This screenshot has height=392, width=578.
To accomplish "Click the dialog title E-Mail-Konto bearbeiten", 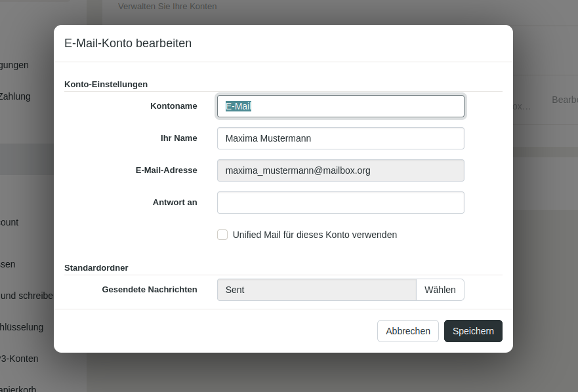I will 128,43.
